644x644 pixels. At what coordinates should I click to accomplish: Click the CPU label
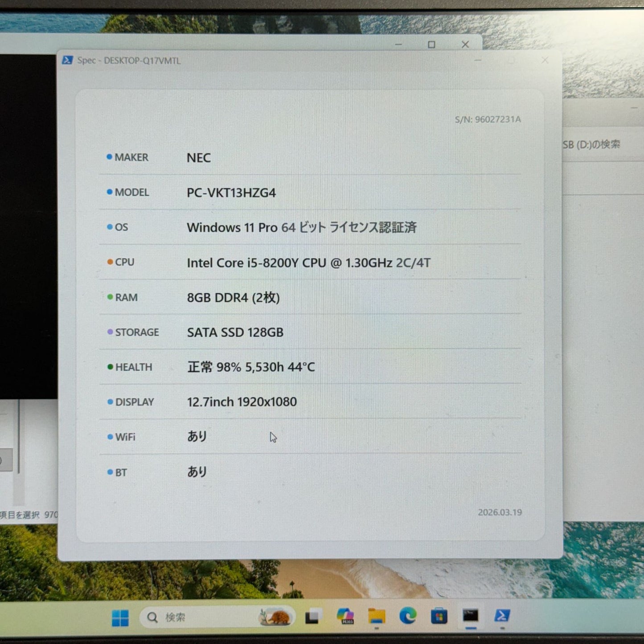point(124,262)
